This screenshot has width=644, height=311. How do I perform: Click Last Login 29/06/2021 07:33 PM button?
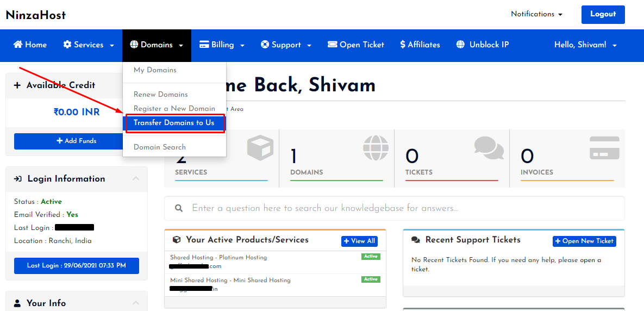coord(77,265)
